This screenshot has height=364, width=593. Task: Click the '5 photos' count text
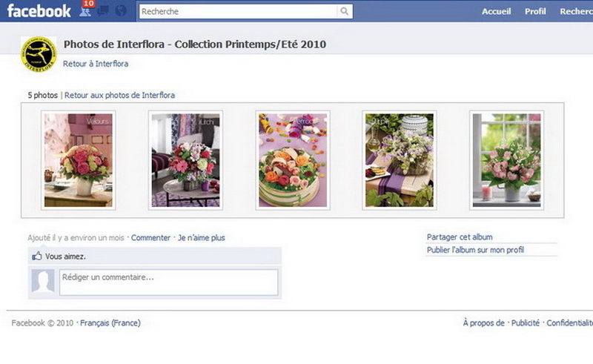[43, 95]
